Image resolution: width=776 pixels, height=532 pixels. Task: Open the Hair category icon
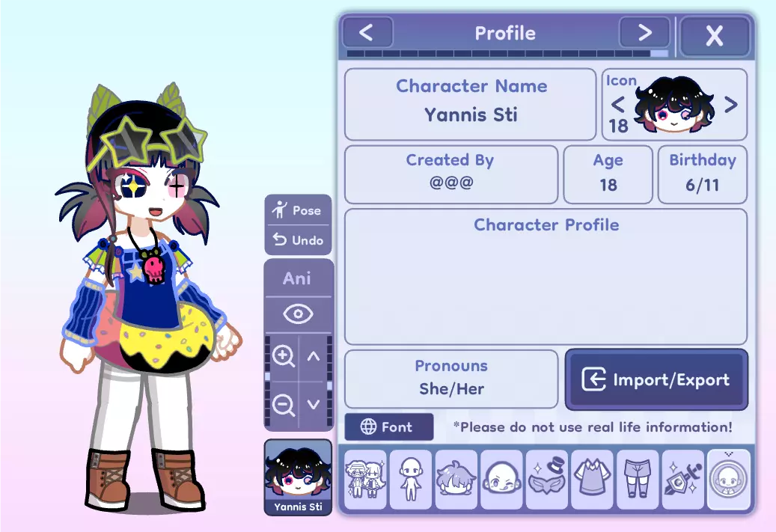[x=456, y=479]
